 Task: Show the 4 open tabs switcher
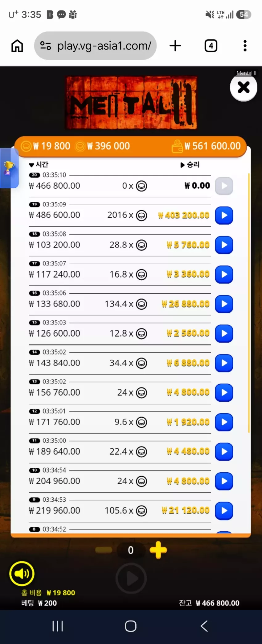[211, 46]
